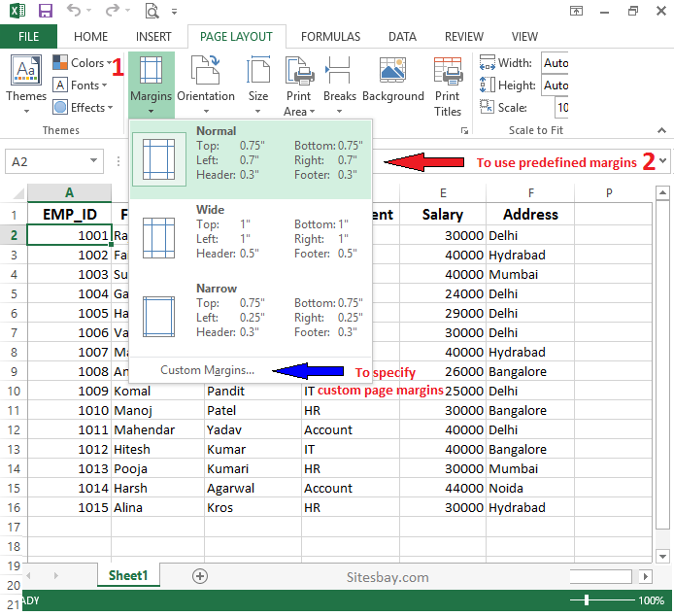Click the Save icon in quick access toolbar

[x=45, y=11]
